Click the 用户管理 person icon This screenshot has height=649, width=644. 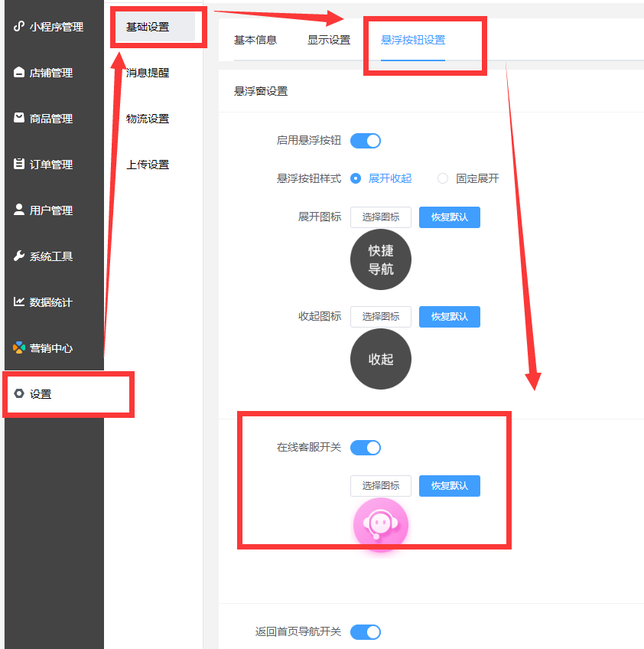click(18, 210)
